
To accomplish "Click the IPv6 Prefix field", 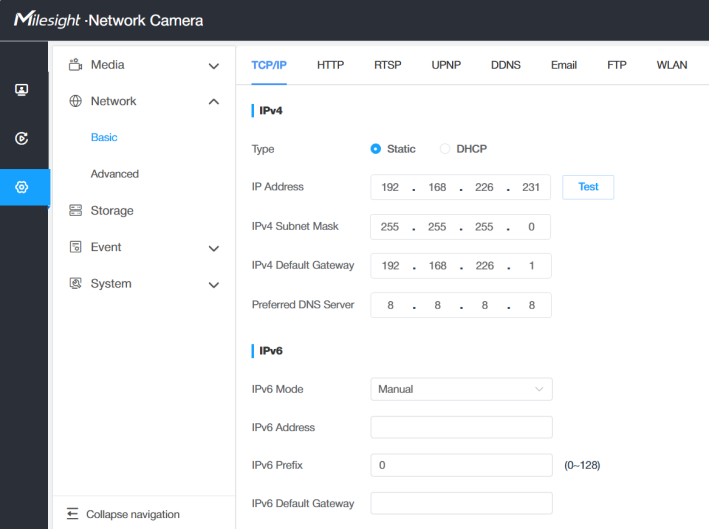I will [461, 465].
